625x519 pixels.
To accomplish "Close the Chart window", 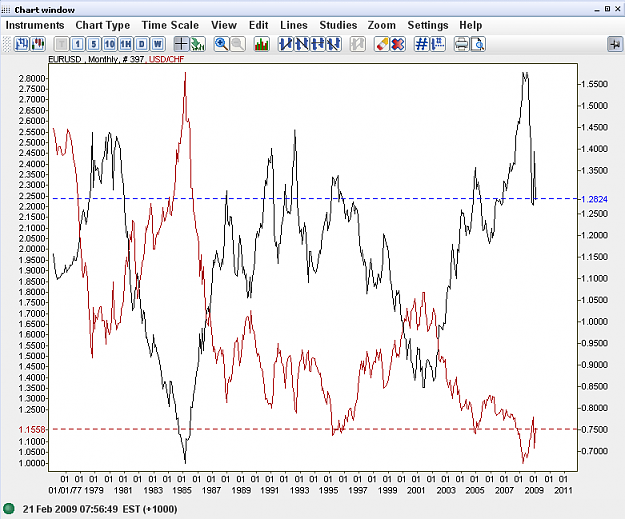I will [618, 9].
